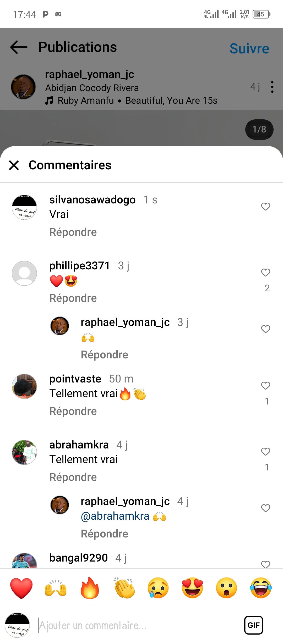Open the three-dot post options menu
Screen dimensions: 283x644
coord(272,87)
